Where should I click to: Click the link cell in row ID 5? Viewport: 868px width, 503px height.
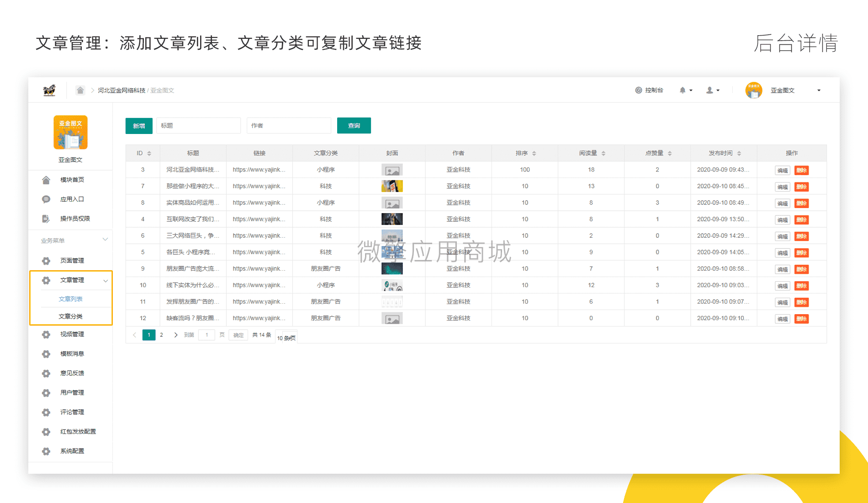(259, 252)
